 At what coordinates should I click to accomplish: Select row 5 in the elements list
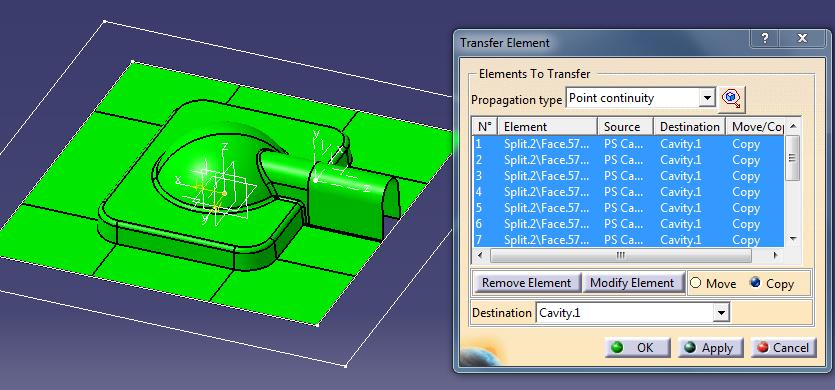[x=628, y=208]
